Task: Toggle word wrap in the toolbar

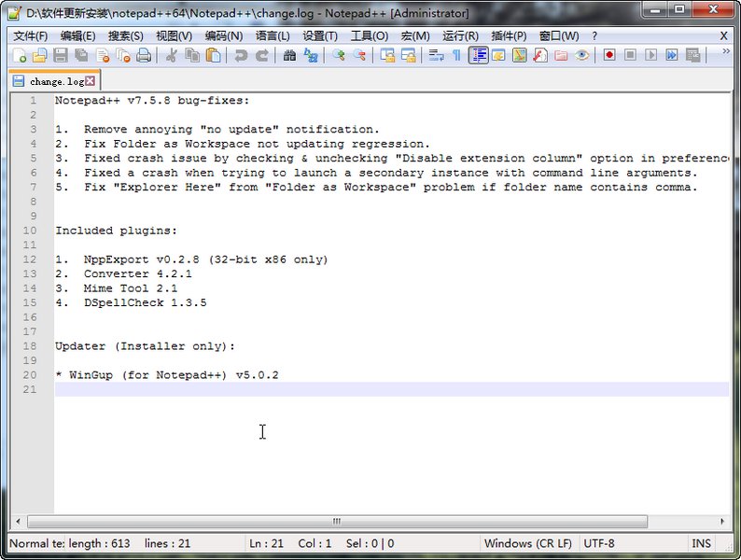Action: point(436,55)
